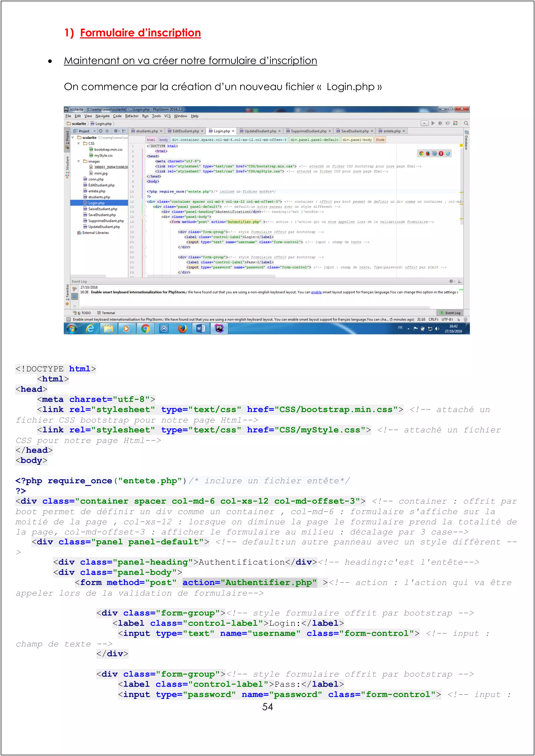Viewport: 535px width, 756px height.
Task: Switch to the SaveEtudiant.php editor tab
Action: click(354, 131)
